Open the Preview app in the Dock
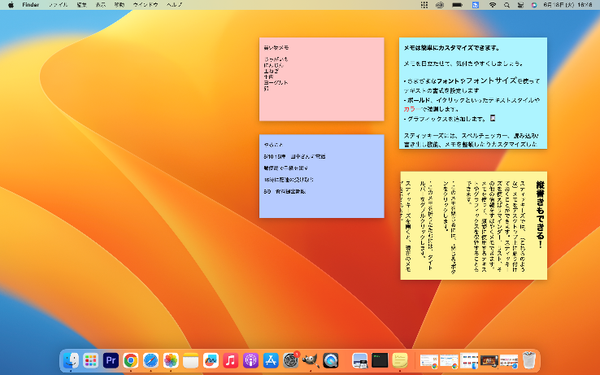600x375 pixels. click(360, 360)
